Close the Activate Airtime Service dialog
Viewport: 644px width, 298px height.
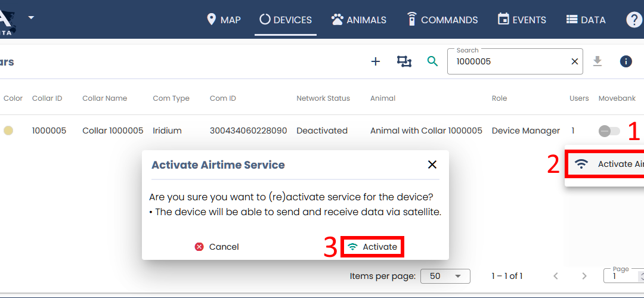coord(432,164)
